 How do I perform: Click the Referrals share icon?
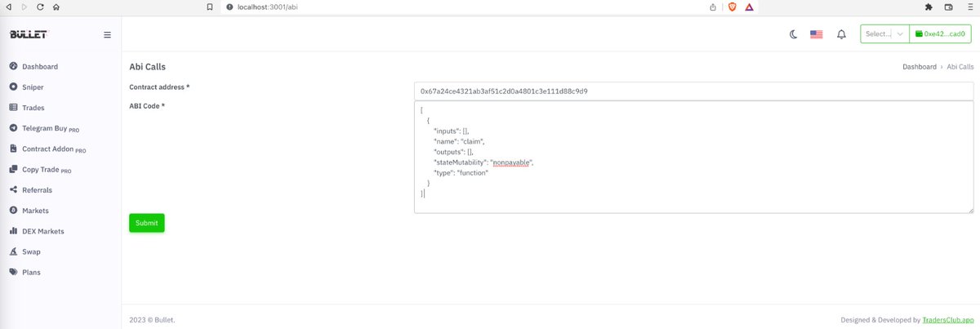[13, 190]
